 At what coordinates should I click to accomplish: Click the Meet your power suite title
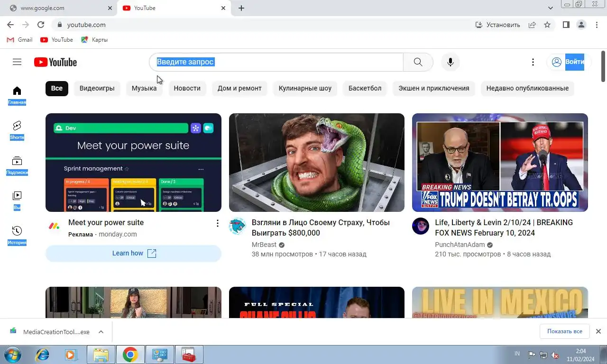(106, 222)
